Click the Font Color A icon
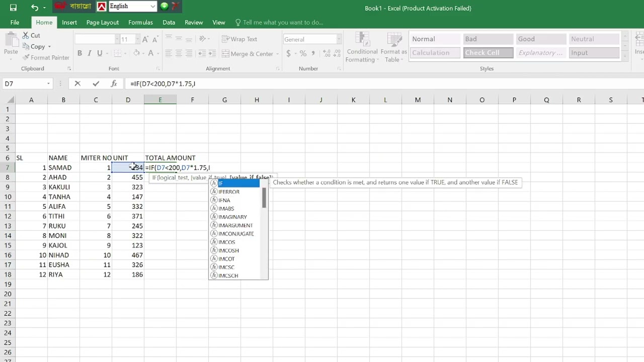 coord(151,54)
